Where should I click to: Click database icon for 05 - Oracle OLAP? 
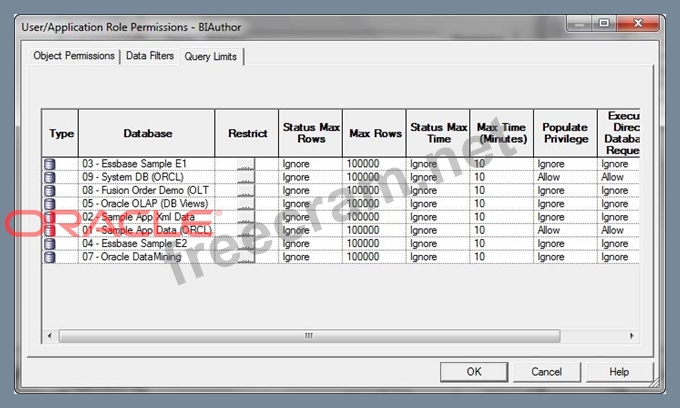(50, 204)
